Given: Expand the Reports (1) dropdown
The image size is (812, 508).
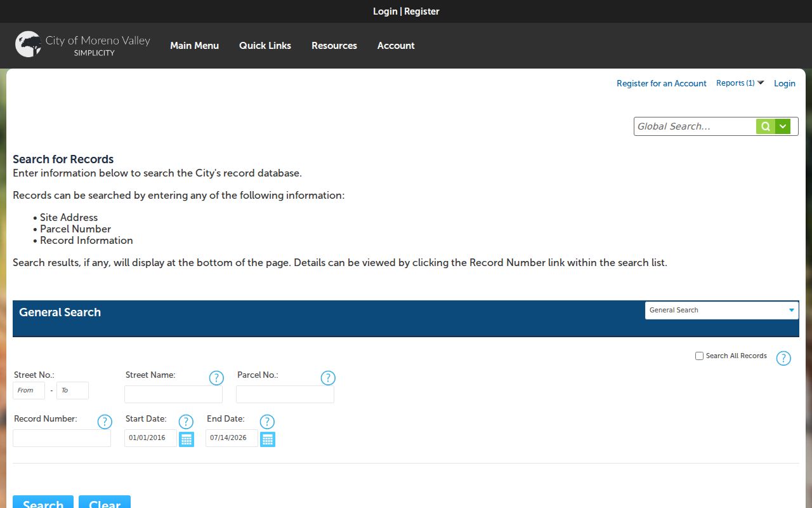Looking at the screenshot, I should [x=740, y=83].
